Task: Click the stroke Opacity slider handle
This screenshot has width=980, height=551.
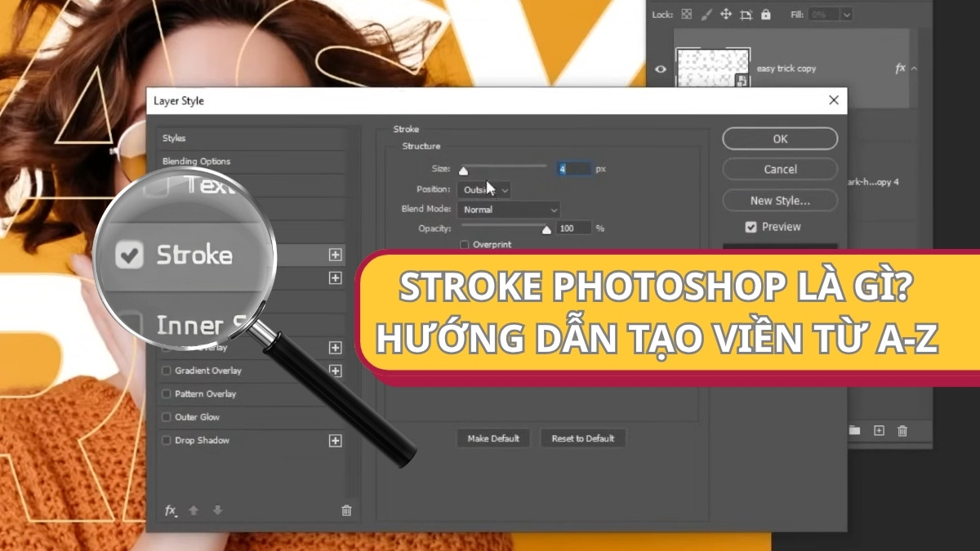Action: tap(546, 230)
